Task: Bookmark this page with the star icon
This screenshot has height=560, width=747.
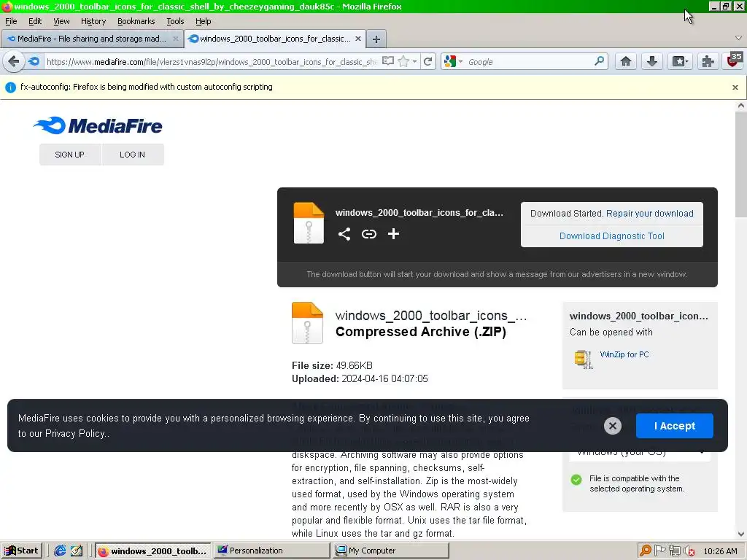Action: pos(403,61)
